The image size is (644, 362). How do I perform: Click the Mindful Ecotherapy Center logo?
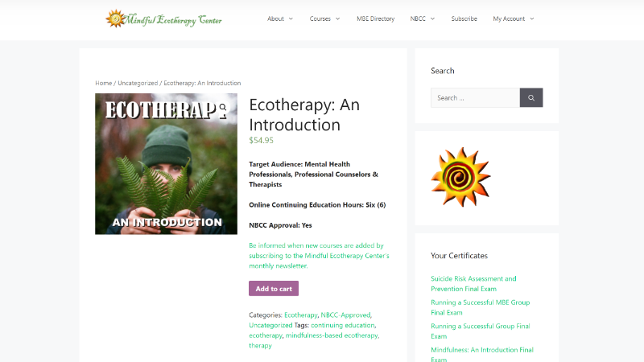coord(163,19)
